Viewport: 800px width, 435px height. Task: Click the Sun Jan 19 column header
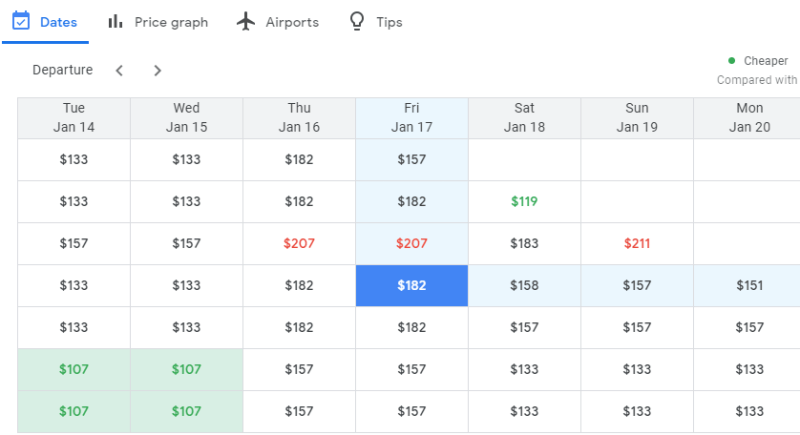click(x=637, y=118)
